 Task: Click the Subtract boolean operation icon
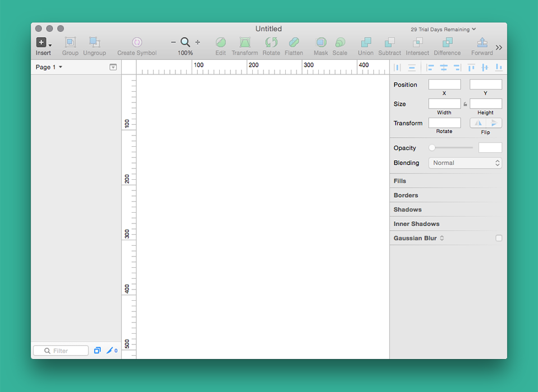(x=389, y=43)
